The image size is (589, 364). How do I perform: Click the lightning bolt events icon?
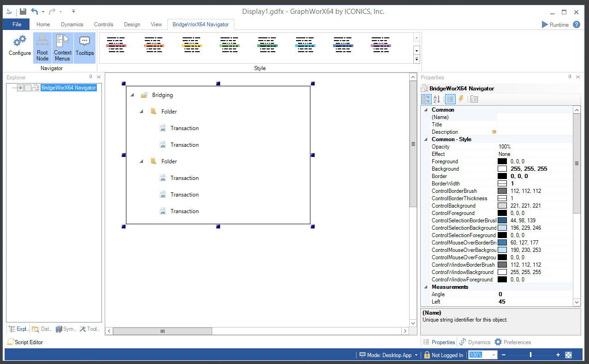point(461,99)
